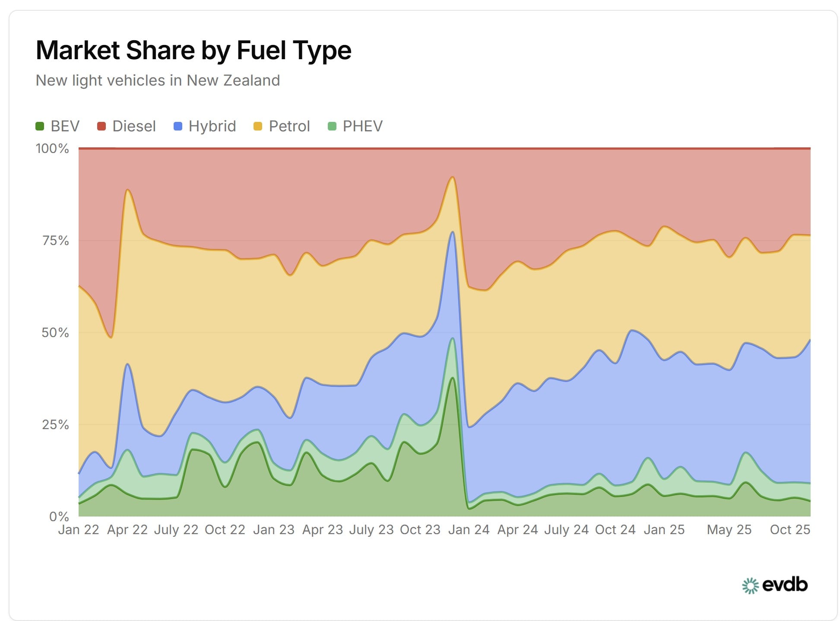The height and width of the screenshot is (621, 840).
Task: Click the Petrol legend color square
Action: [258, 126]
